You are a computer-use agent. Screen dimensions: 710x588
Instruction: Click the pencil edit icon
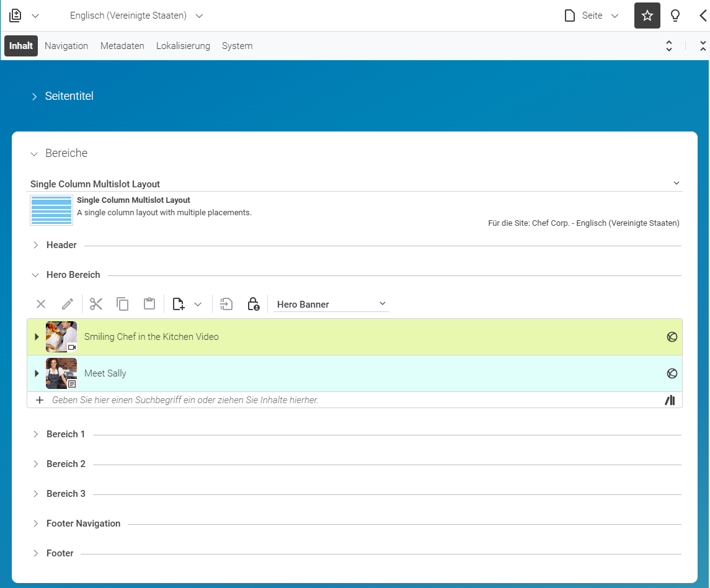[68, 304]
